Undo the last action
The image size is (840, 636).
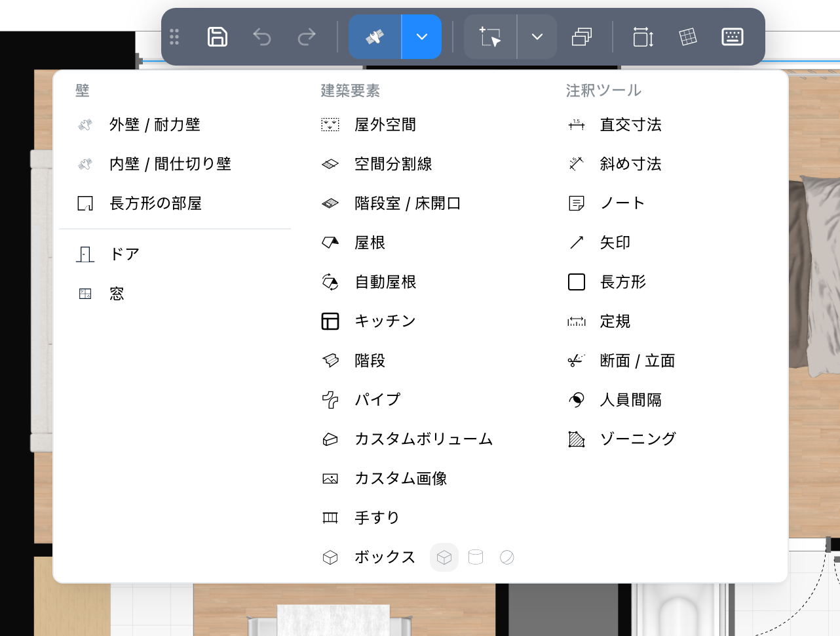point(262,37)
